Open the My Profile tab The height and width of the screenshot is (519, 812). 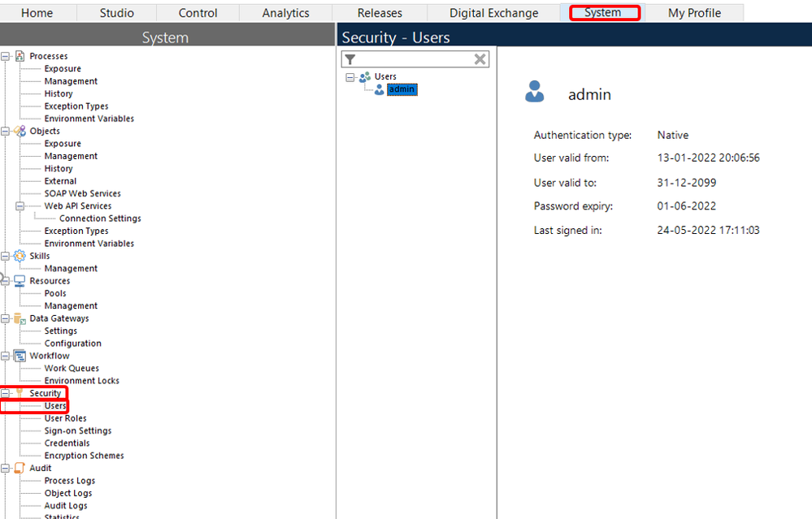point(694,13)
